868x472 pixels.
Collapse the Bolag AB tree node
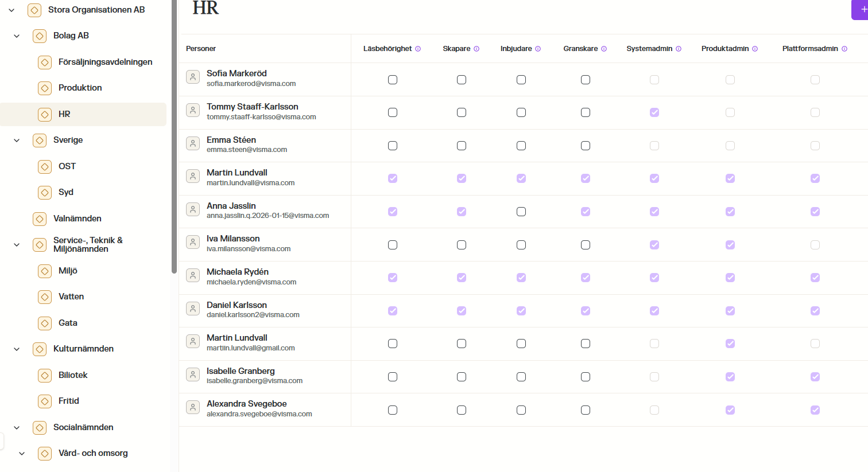click(17, 36)
